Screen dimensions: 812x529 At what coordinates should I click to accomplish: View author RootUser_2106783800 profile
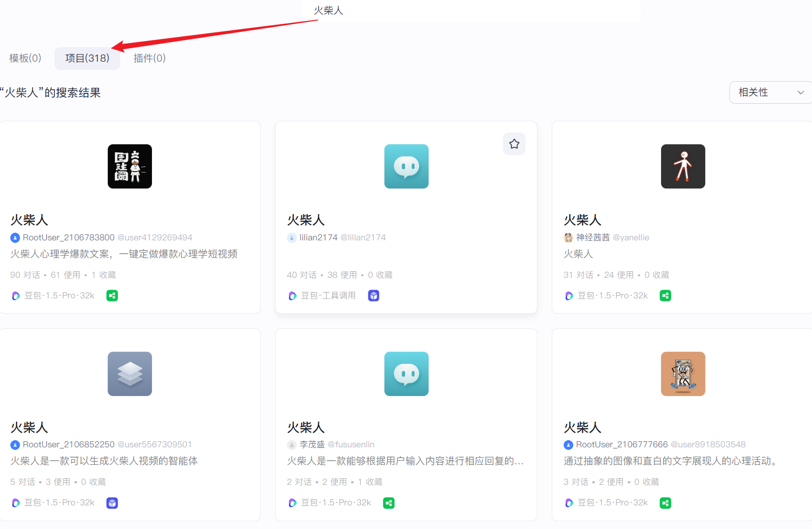[69, 237]
